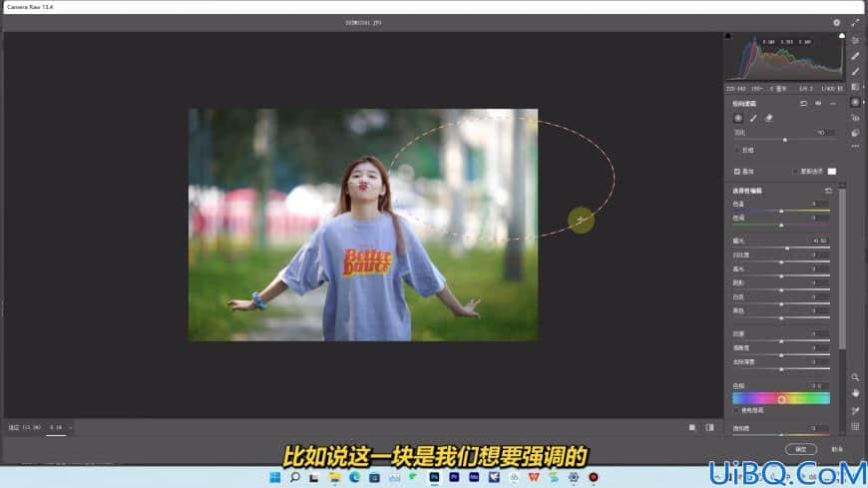Toggle the shadow clipping warning in histogram

coord(728,36)
